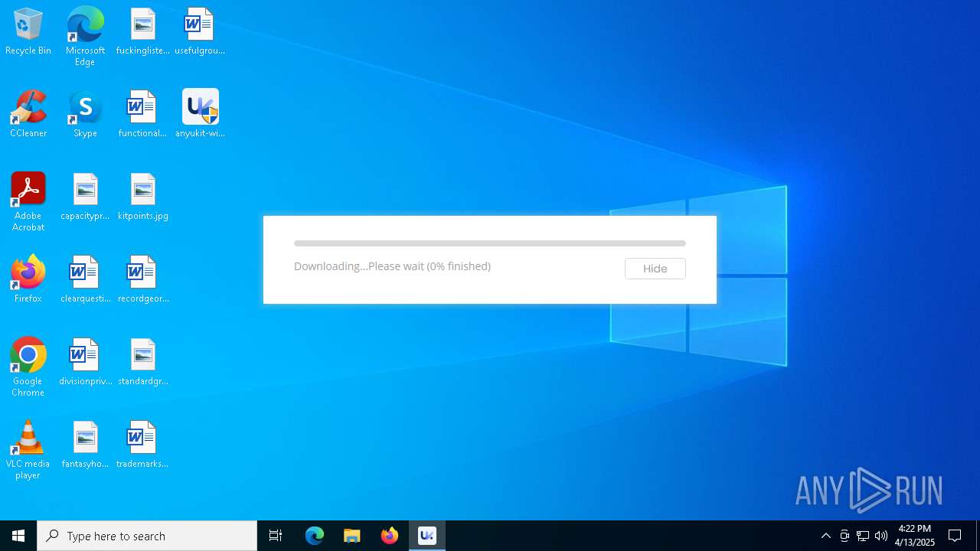
Task: Open the volume control tray icon
Action: [x=881, y=536]
